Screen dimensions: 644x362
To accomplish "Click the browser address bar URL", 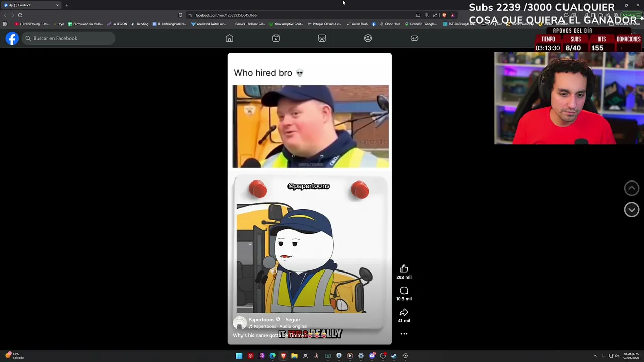I will [226, 15].
